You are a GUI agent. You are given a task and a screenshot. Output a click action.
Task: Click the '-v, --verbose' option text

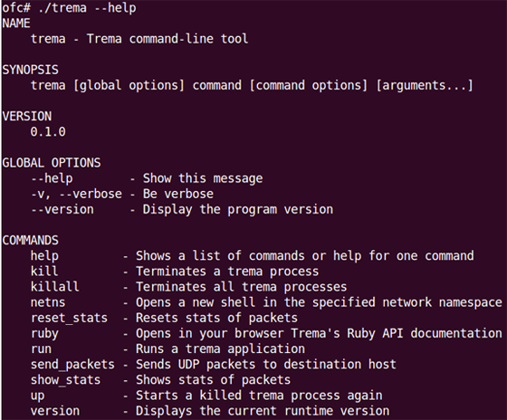[77, 194]
